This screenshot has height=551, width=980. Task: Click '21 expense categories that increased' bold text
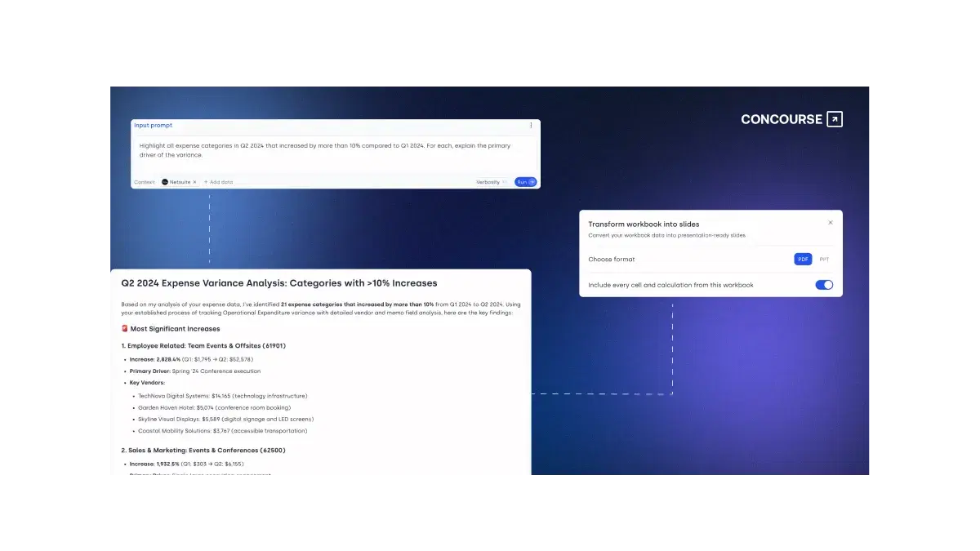[357, 304]
